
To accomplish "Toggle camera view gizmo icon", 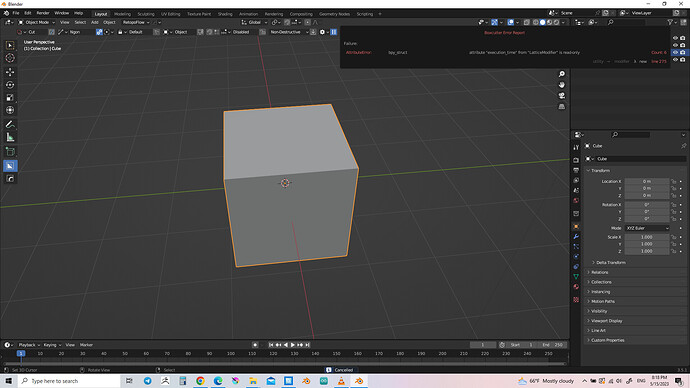I will [562, 95].
